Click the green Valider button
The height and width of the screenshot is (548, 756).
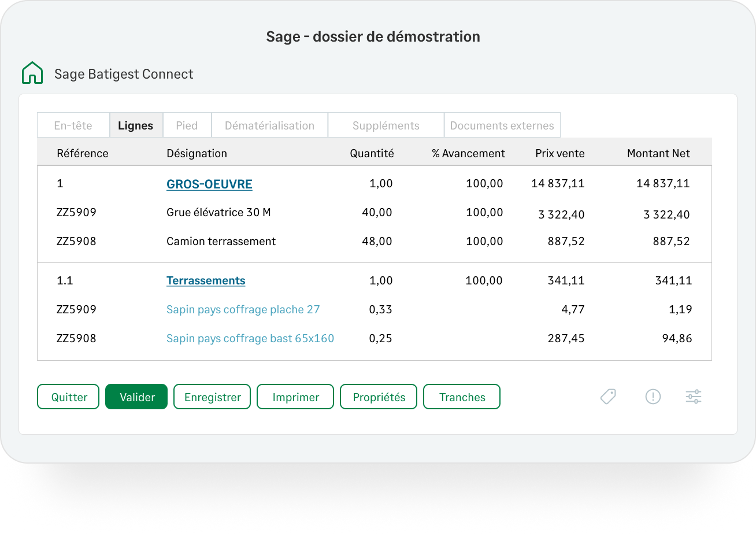136,397
